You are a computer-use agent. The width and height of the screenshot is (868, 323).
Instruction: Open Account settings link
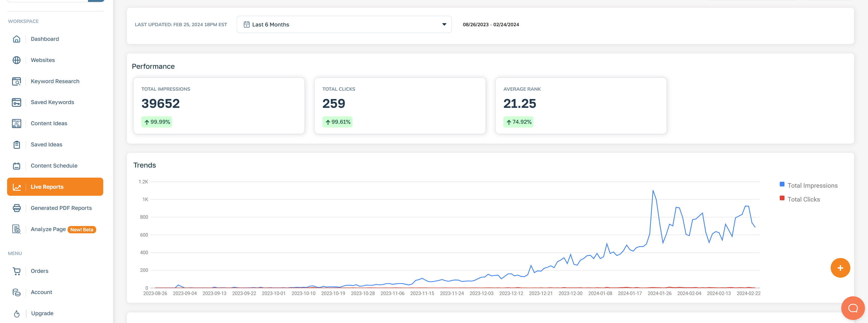point(41,292)
